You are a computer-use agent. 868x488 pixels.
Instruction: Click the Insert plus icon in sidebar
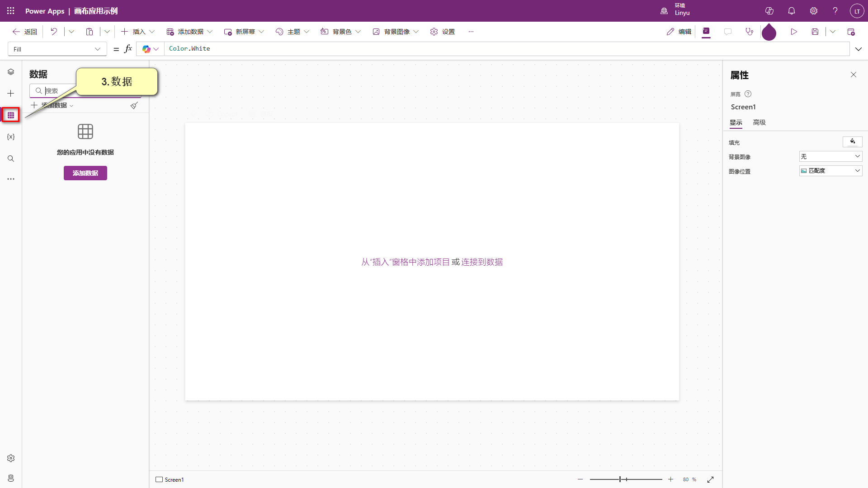(x=11, y=94)
